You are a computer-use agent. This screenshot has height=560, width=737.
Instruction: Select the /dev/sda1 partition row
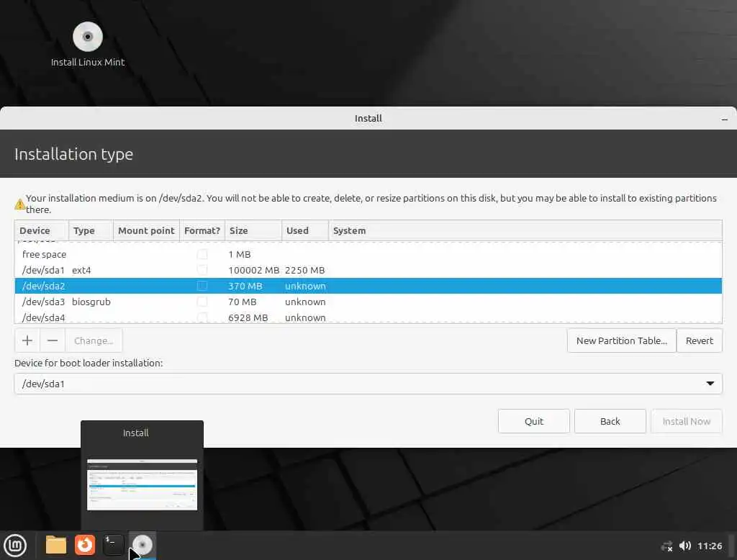pyautogui.click(x=368, y=270)
